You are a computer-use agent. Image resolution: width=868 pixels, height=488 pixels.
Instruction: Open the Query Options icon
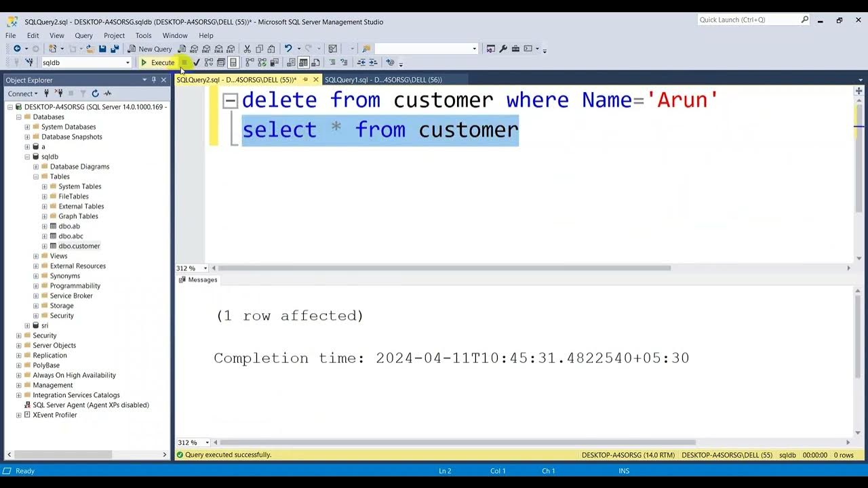click(220, 62)
